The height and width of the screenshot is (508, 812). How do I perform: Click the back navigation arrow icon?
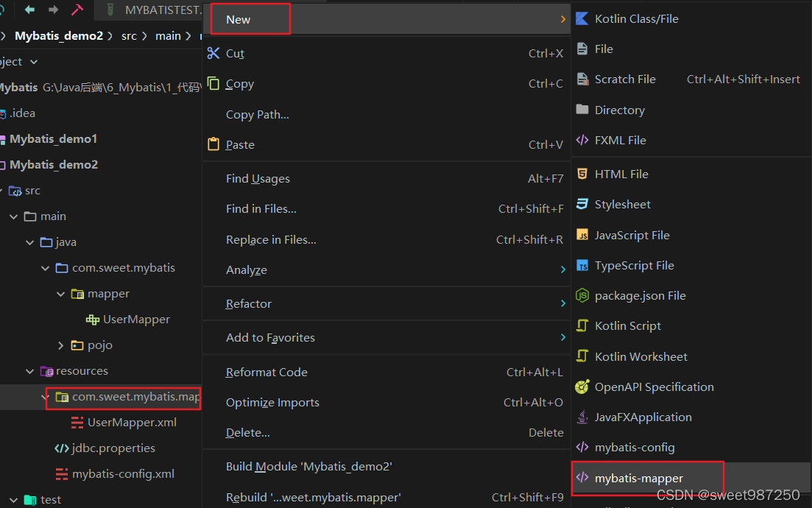click(29, 10)
